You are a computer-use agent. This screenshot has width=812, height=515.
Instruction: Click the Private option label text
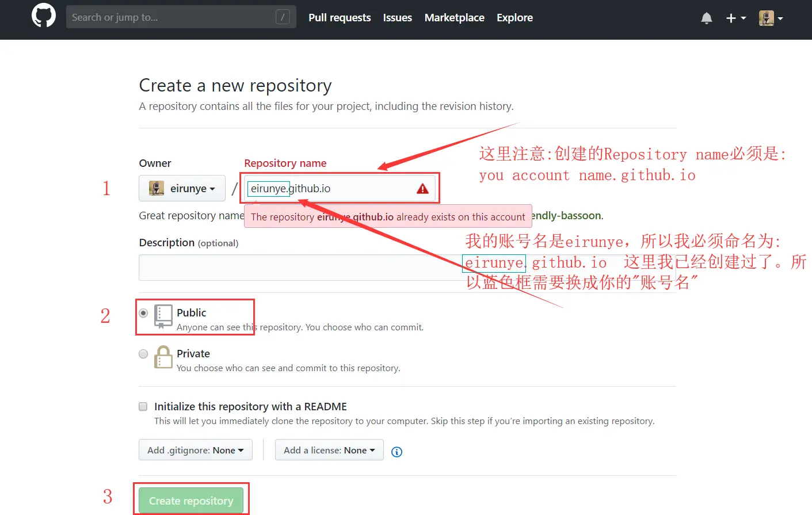tap(193, 353)
